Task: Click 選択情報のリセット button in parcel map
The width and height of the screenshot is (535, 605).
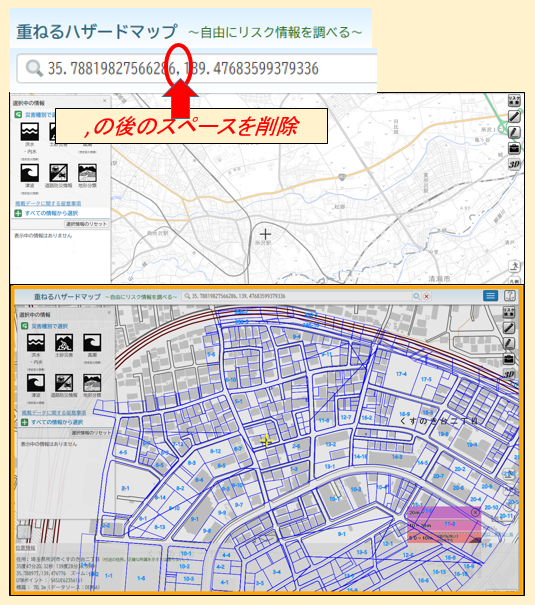Action: 91,433
